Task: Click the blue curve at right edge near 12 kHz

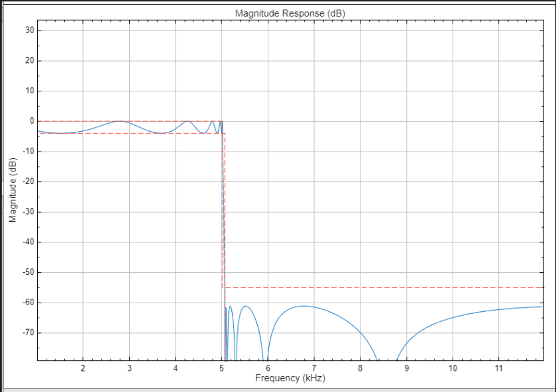Action: pos(541,307)
